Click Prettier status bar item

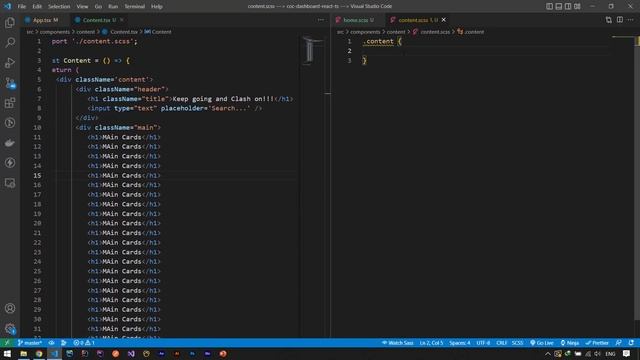coord(597,343)
